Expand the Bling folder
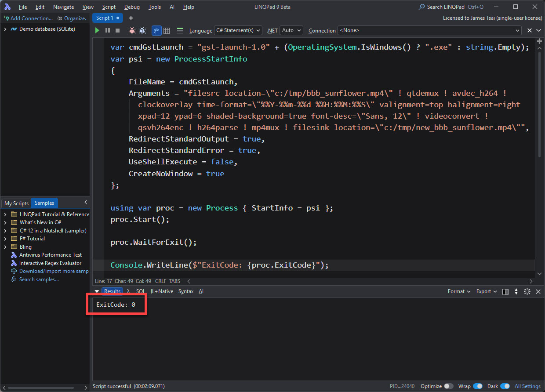The image size is (545, 392). pos(5,247)
